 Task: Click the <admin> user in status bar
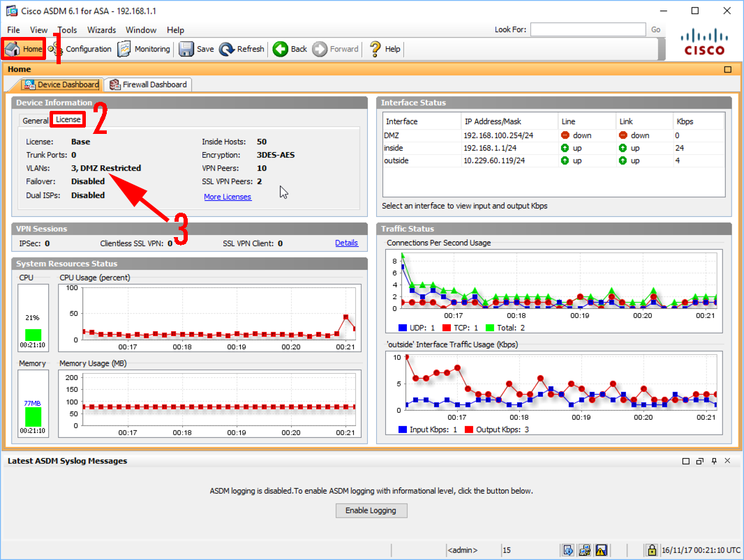point(463,550)
